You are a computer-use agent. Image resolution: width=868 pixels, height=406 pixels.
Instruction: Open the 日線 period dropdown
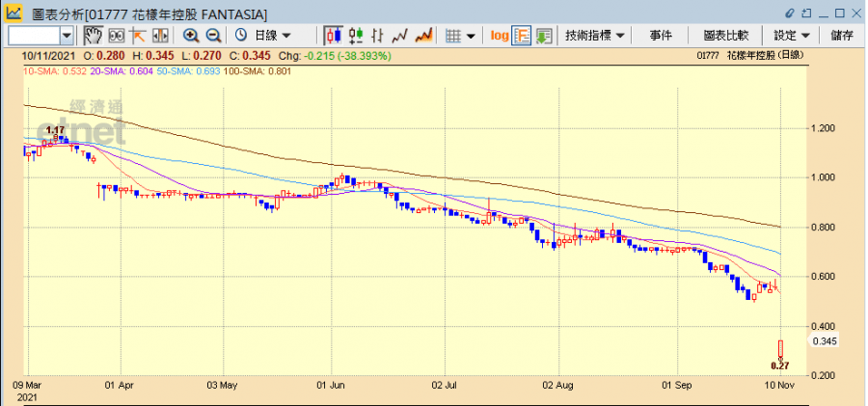(x=263, y=36)
